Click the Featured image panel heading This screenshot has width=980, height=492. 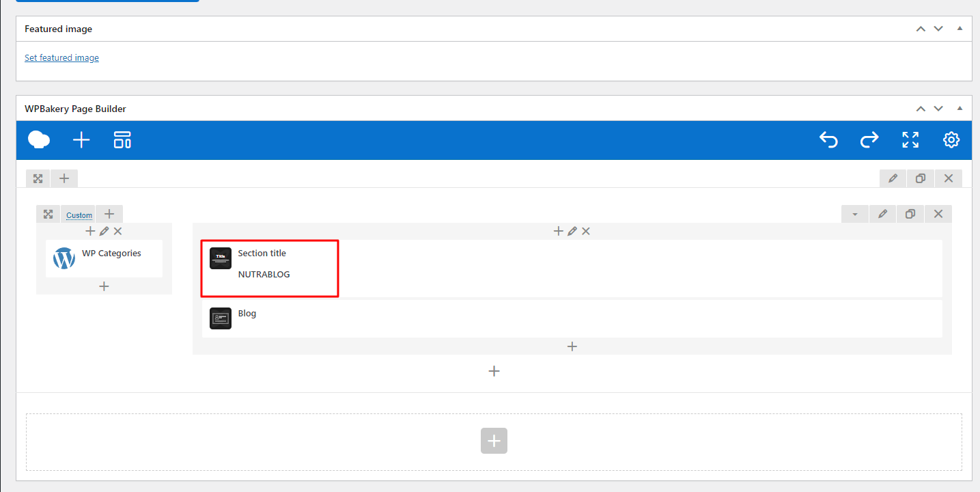pos(58,29)
